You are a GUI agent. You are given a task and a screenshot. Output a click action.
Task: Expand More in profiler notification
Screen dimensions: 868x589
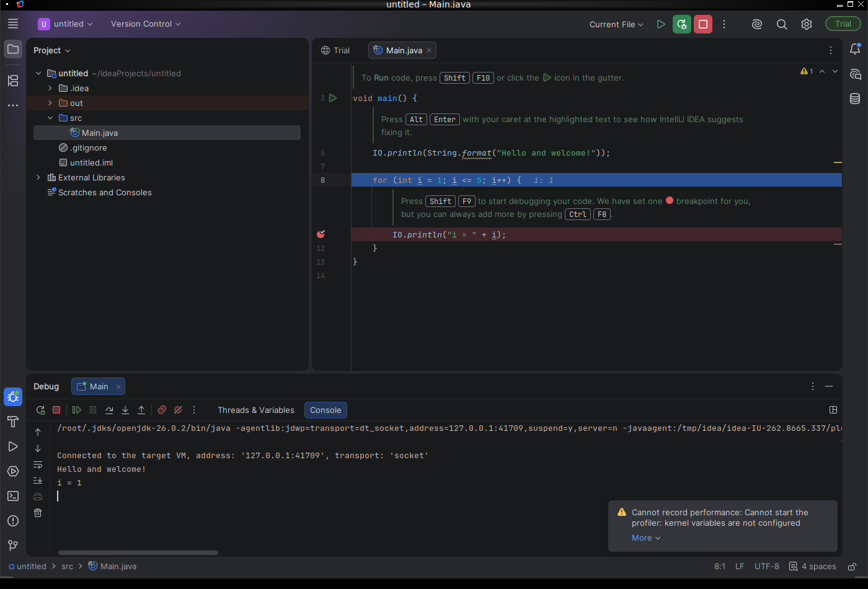(646, 538)
